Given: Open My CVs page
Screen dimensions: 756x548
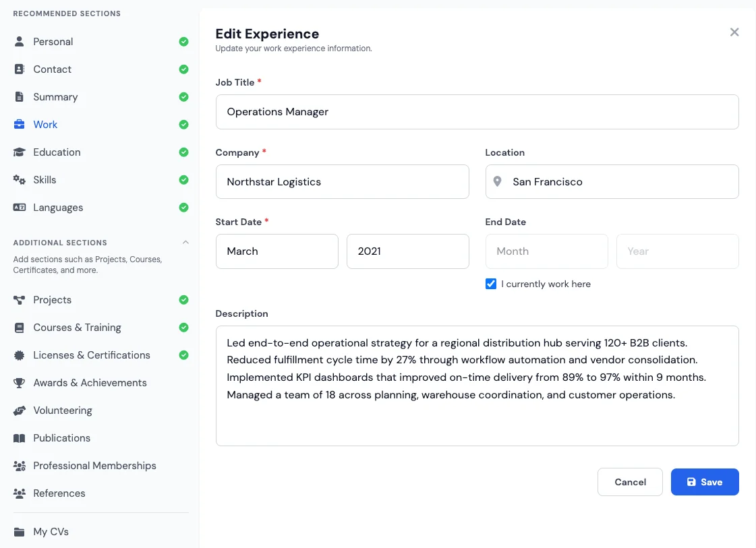Looking at the screenshot, I should click(x=100, y=532).
